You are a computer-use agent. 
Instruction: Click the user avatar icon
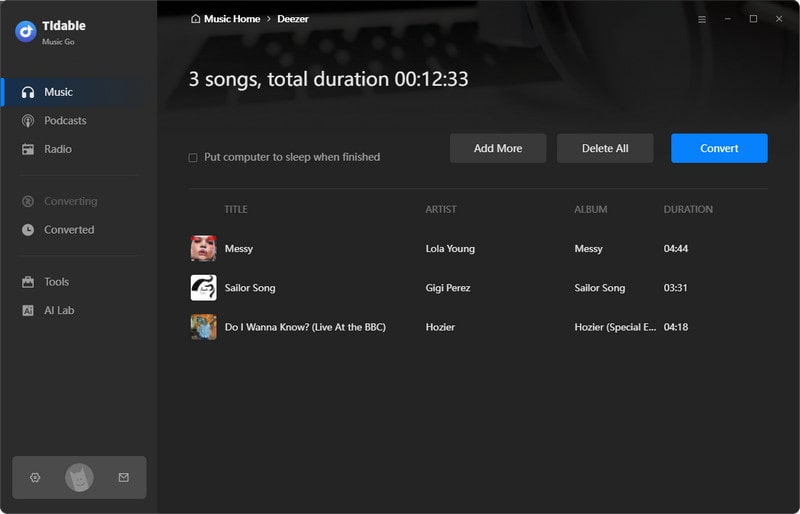(79, 478)
